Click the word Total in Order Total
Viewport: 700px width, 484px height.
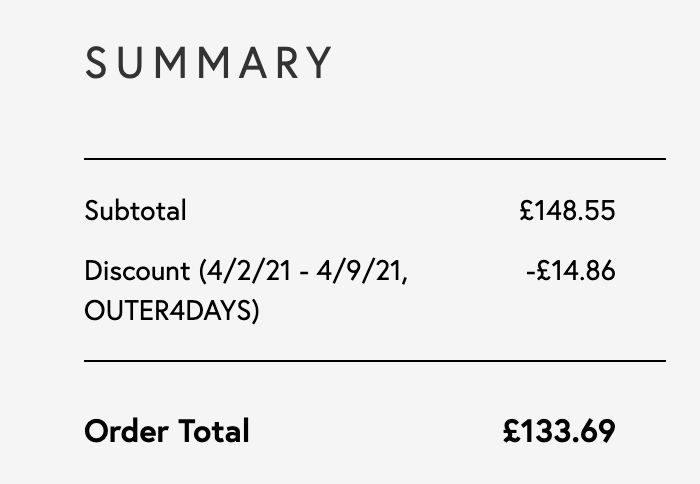[x=214, y=431]
